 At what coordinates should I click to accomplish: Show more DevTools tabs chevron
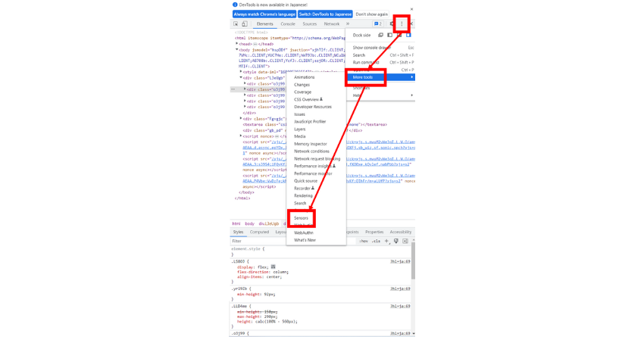point(348,23)
